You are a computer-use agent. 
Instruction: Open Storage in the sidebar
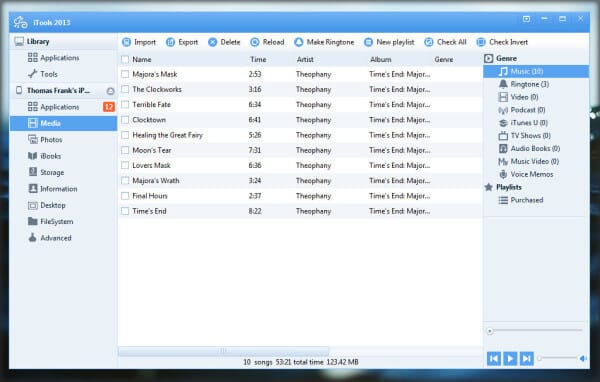(x=46, y=172)
